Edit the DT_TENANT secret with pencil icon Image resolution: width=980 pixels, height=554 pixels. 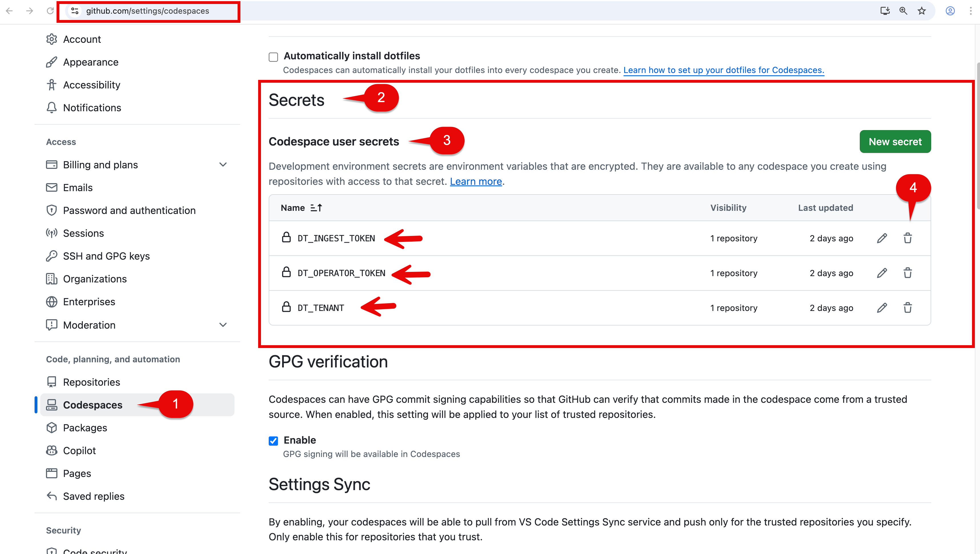[x=882, y=308]
